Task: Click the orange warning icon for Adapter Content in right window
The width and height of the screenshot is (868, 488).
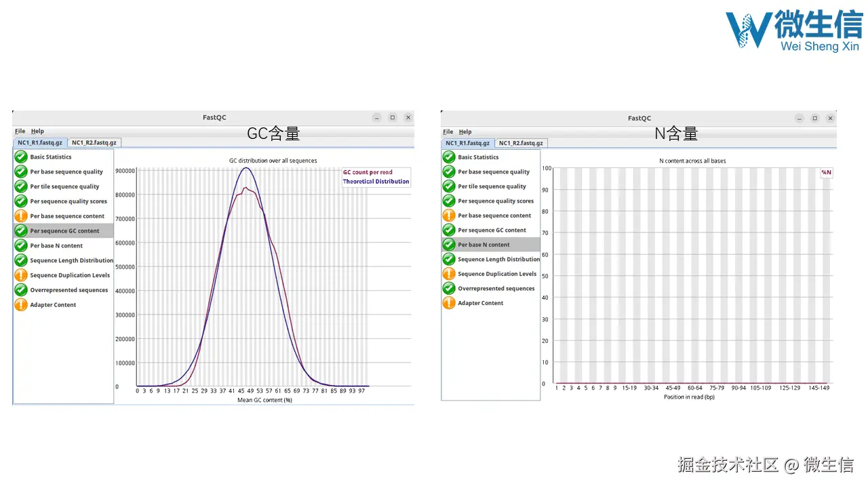Action: (x=449, y=303)
